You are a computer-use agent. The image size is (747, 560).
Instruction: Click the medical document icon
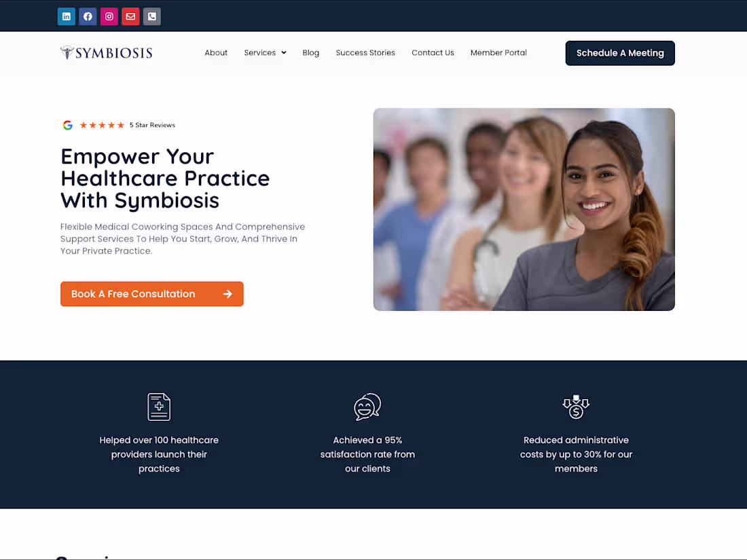tap(159, 407)
